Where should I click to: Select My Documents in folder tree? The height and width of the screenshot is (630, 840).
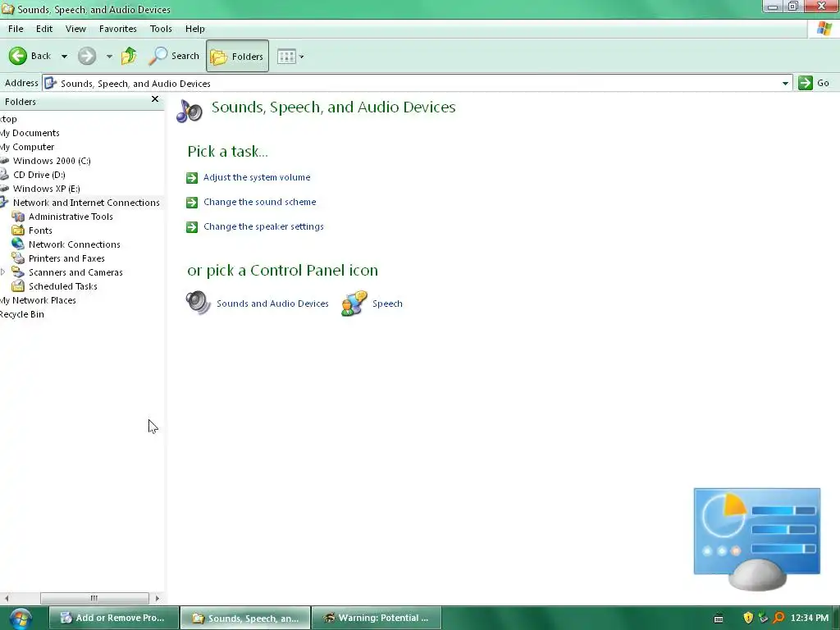click(x=30, y=133)
